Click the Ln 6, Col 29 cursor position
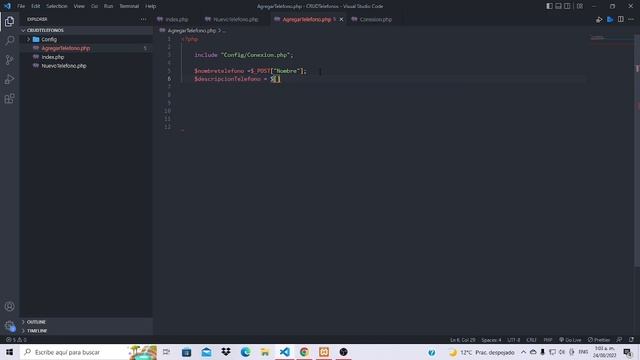640x360 pixels. click(x=462, y=340)
